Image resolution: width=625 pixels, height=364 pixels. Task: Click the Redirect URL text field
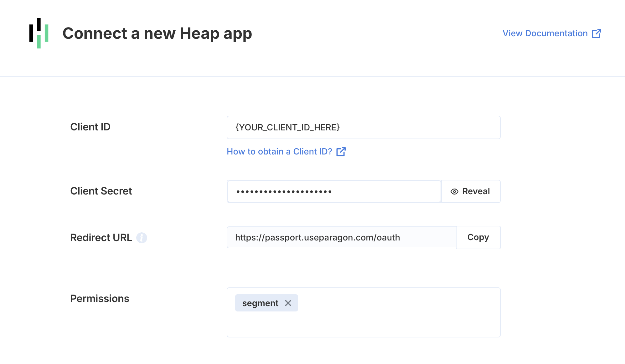pos(341,237)
